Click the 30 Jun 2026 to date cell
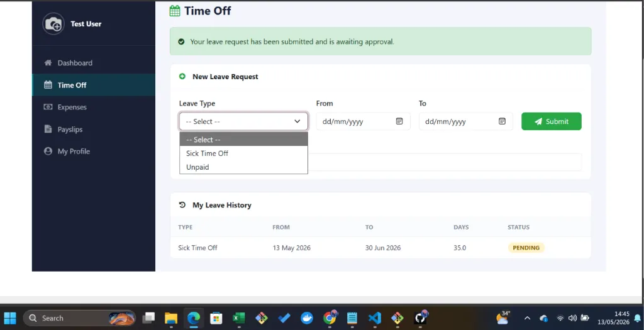Image resolution: width=644 pixels, height=330 pixels. (x=383, y=248)
